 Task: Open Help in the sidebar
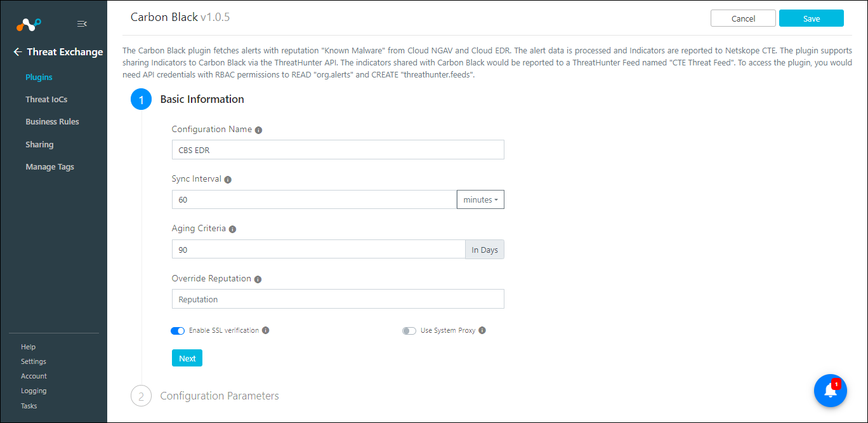tap(28, 347)
